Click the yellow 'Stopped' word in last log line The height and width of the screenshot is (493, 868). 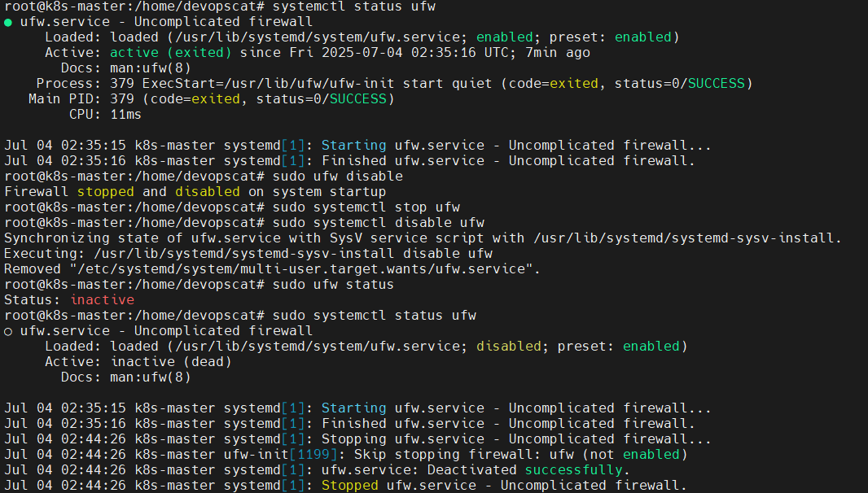click(x=350, y=486)
